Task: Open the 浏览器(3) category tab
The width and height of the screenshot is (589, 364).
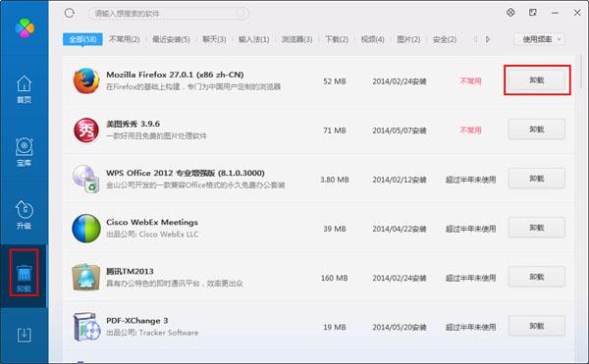Action: tap(296, 39)
